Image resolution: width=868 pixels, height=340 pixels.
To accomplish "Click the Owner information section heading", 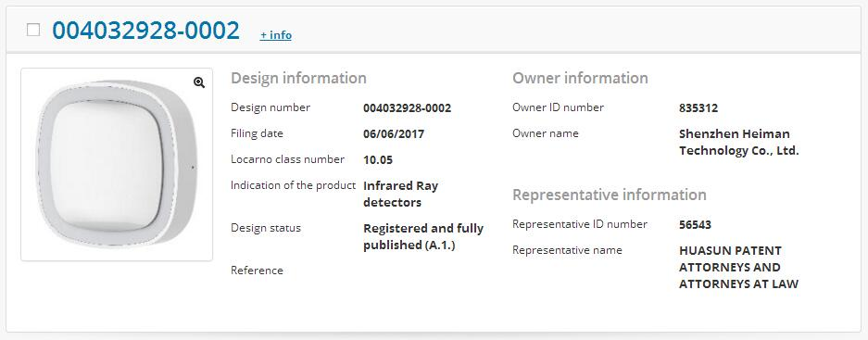I will point(580,78).
